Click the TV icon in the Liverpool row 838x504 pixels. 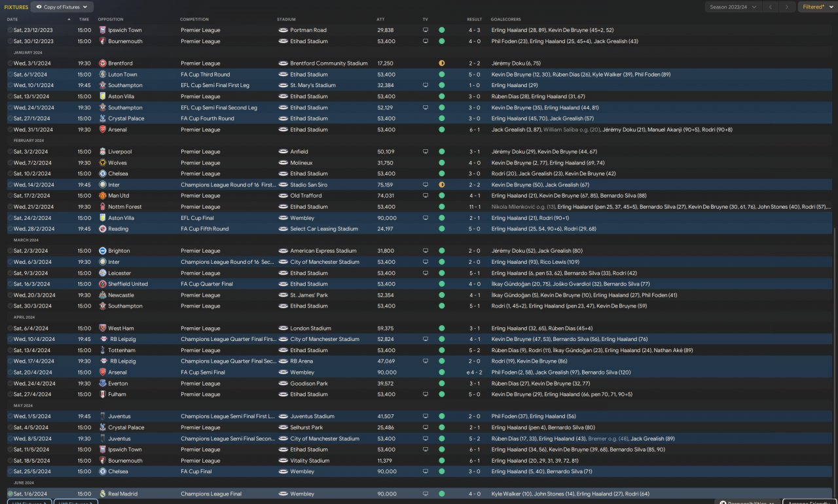point(426,152)
